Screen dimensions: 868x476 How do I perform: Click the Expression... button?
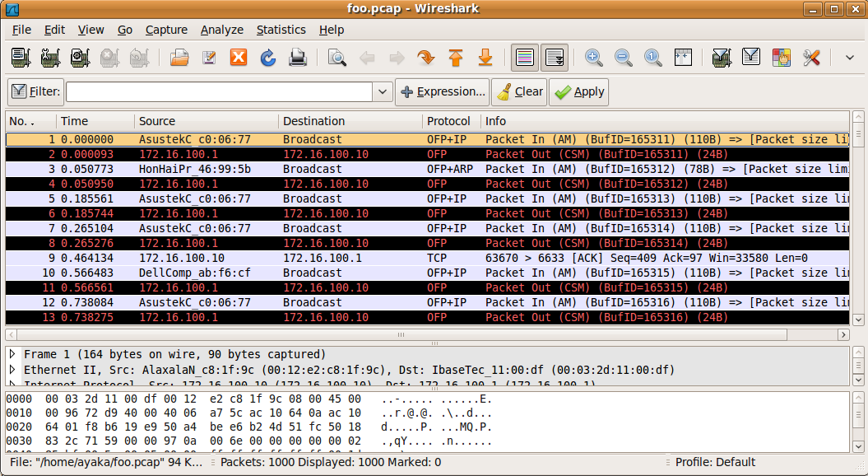[443, 92]
